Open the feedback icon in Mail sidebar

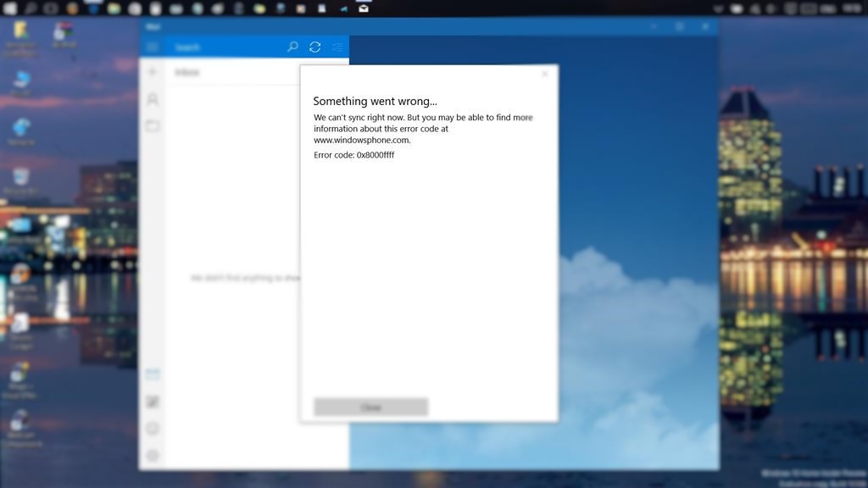tap(153, 429)
